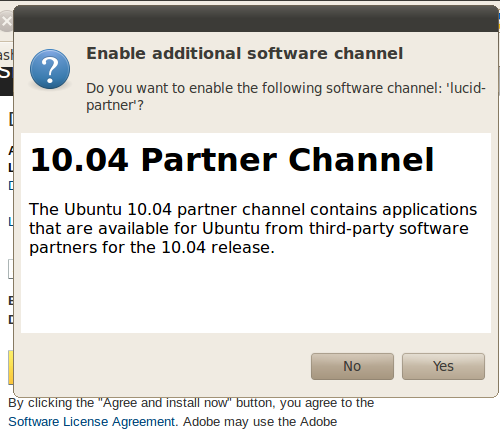Open the Software License Agreement link
500x429 pixels.
[x=92, y=422]
